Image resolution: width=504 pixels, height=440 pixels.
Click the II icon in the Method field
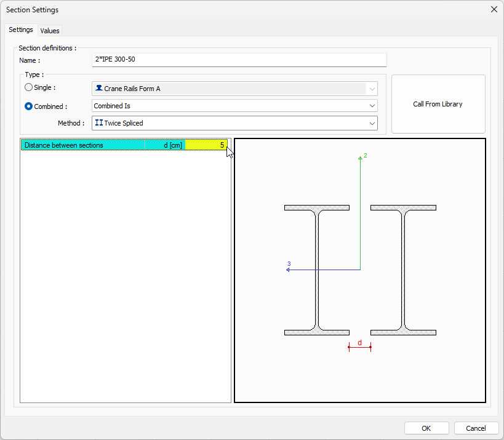coord(98,123)
